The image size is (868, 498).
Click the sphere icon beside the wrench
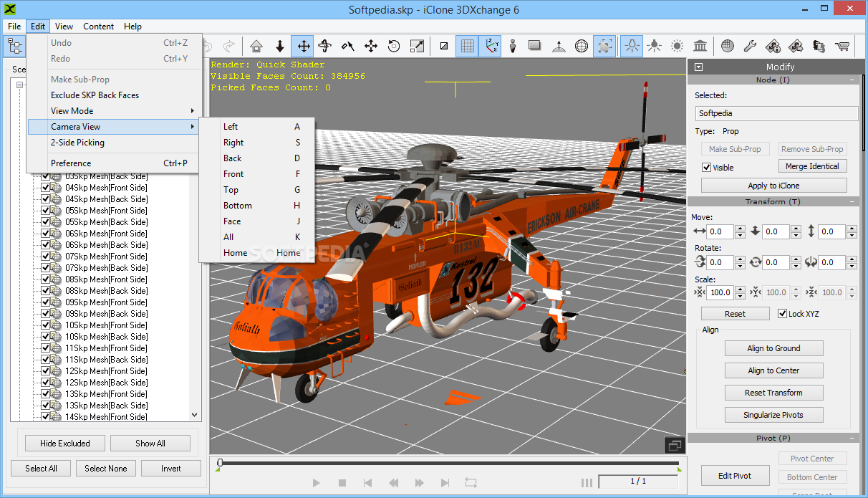[728, 47]
